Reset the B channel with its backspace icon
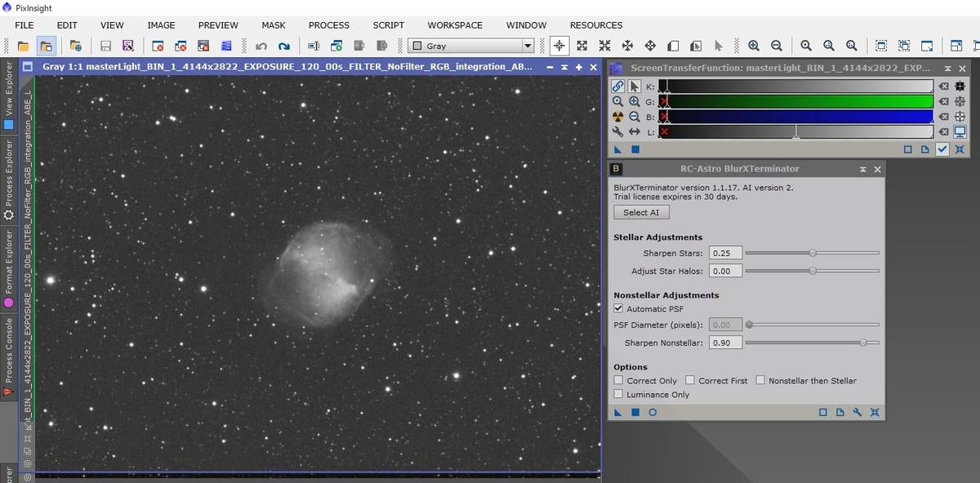The width and height of the screenshot is (980, 483). 944,117
